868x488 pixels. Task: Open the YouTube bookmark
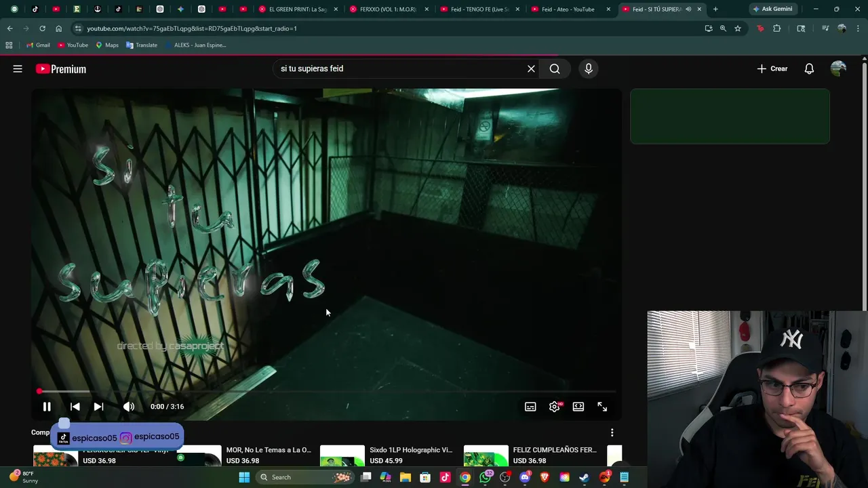(73, 45)
